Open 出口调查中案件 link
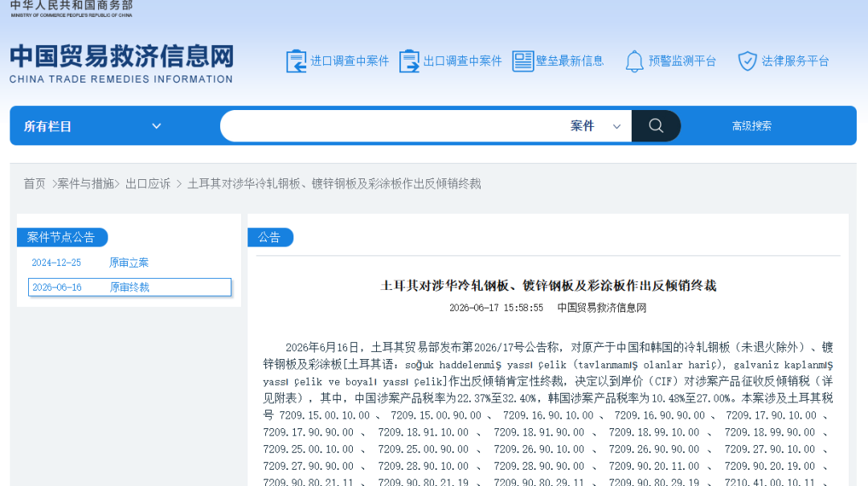The height and width of the screenshot is (486, 868). (462, 61)
